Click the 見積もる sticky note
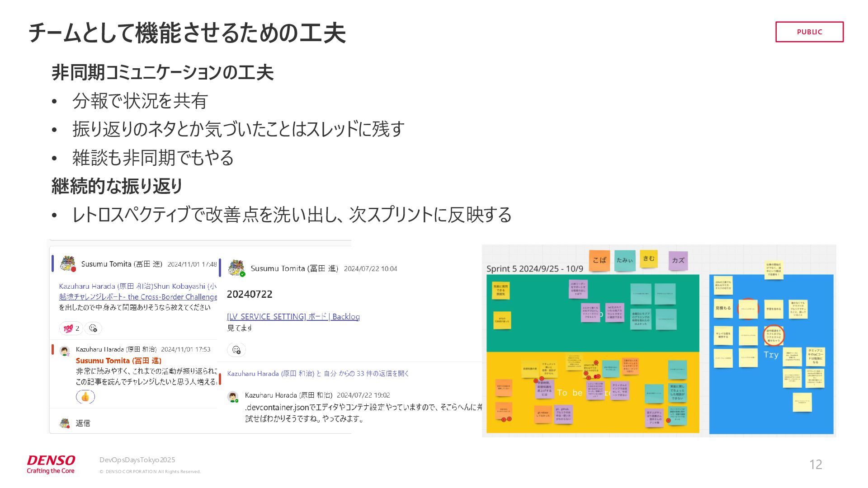This screenshot has height=488, width=868. [723, 308]
